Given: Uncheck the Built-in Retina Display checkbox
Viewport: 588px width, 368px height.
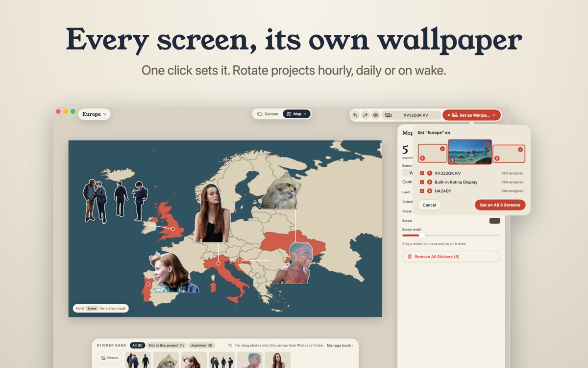Looking at the screenshot, I should pyautogui.click(x=422, y=182).
